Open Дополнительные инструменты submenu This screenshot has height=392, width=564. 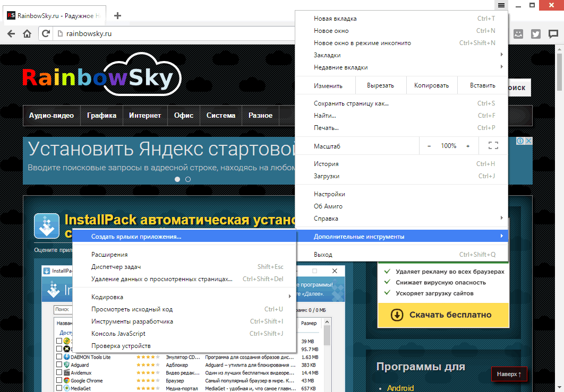coord(401,237)
